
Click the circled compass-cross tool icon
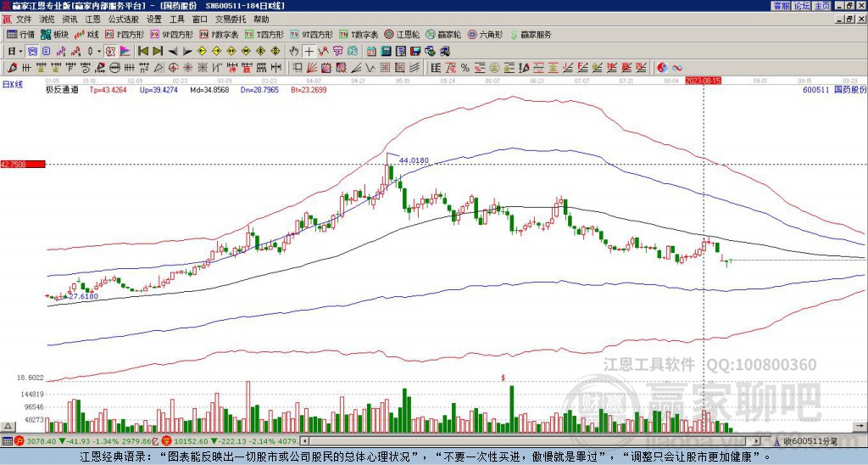[173, 68]
